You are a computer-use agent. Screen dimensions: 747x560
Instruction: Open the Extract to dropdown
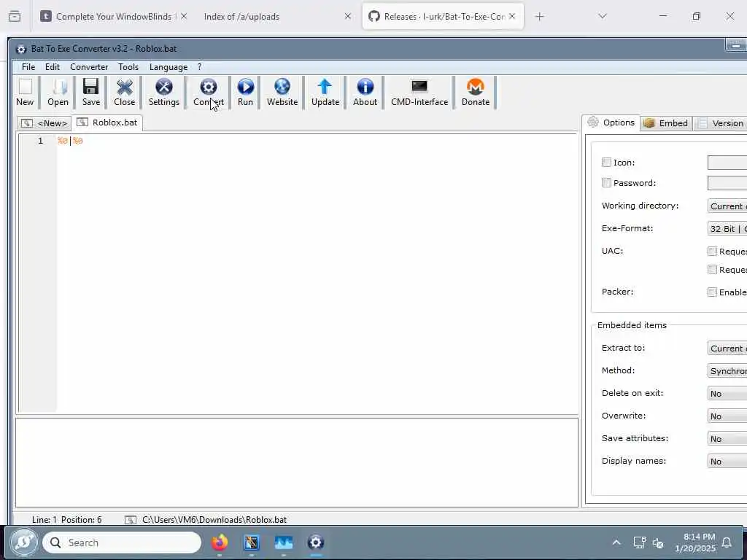coord(727,348)
